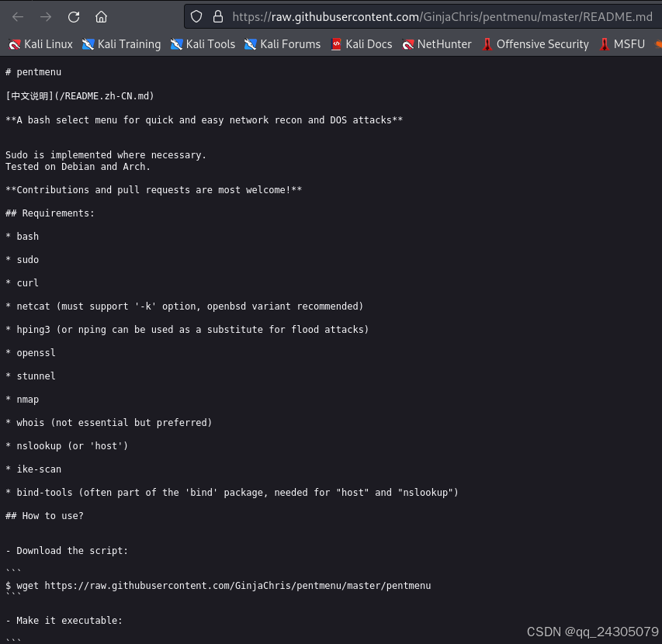Screen dimensions: 662x644
Task: Click the '- Download the script:' line
Action: 67,551
